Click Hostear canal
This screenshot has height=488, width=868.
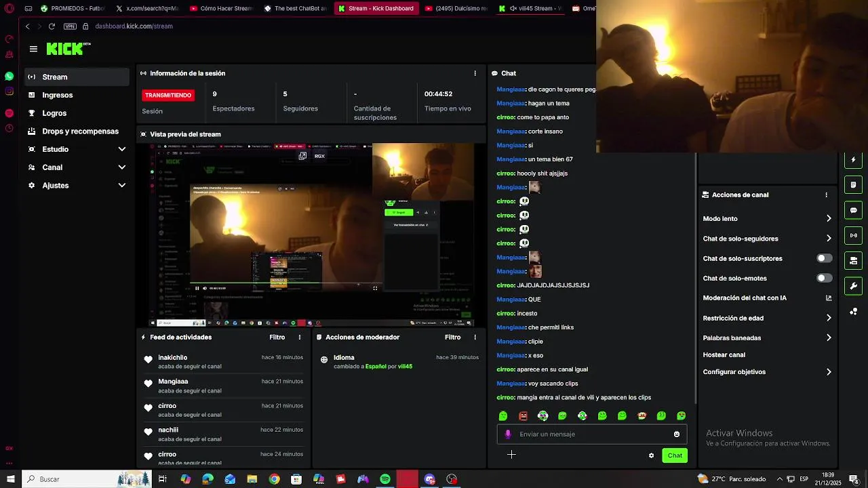tap(724, 355)
